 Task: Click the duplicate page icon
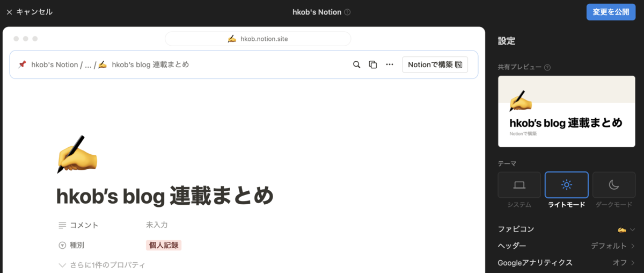(x=373, y=64)
